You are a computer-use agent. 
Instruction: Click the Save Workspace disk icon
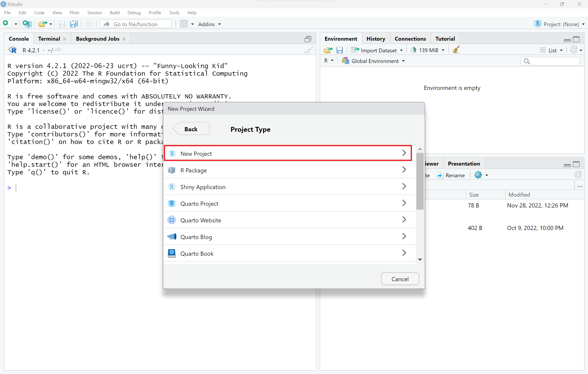(339, 50)
